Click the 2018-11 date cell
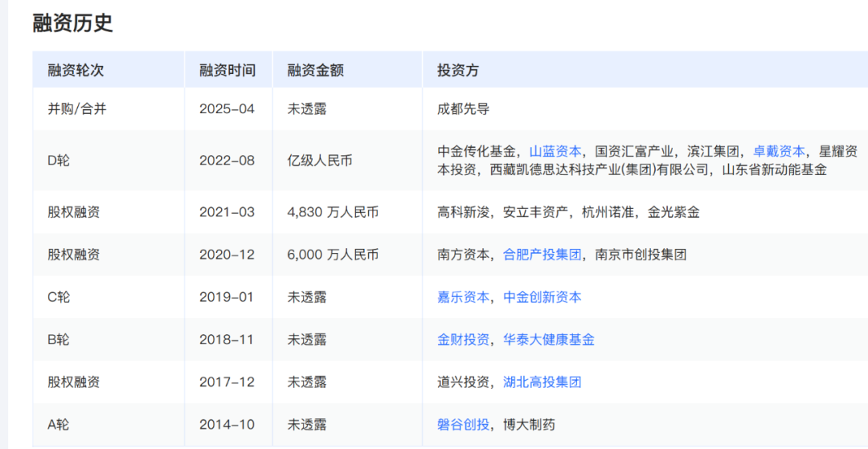The image size is (868, 449). pyautogui.click(x=227, y=340)
